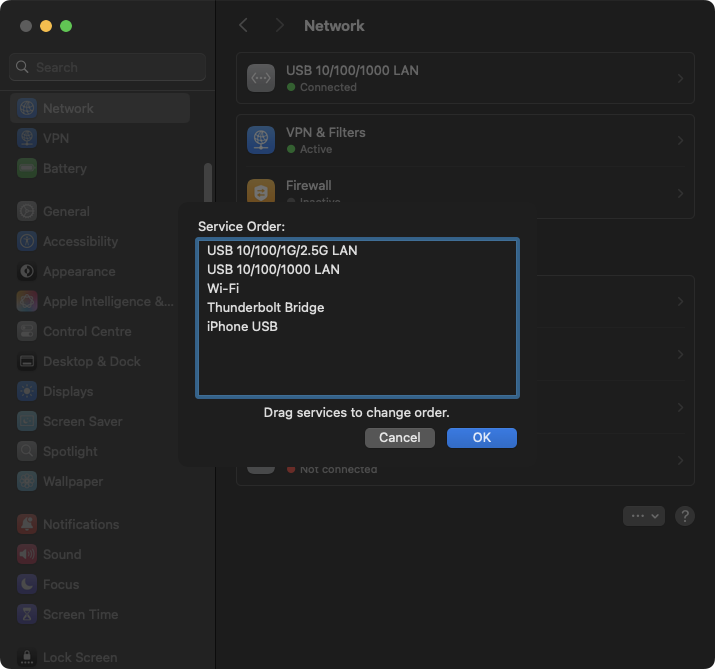Click the Screen Saver icon
The height and width of the screenshot is (669, 715).
coord(27,421)
